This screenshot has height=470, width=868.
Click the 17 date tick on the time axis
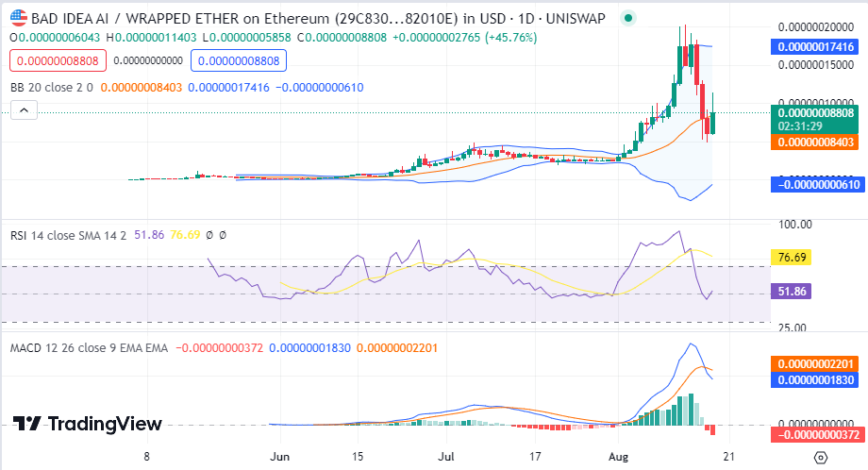coord(535,457)
